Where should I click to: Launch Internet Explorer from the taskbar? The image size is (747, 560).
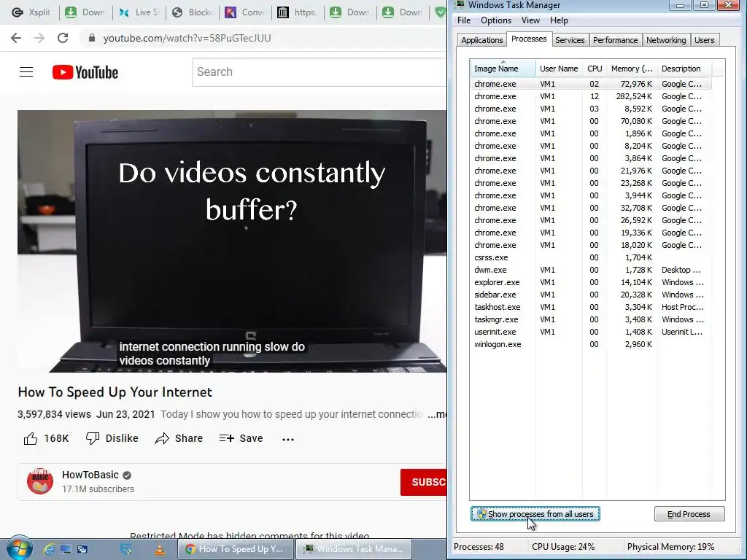[x=49, y=549]
